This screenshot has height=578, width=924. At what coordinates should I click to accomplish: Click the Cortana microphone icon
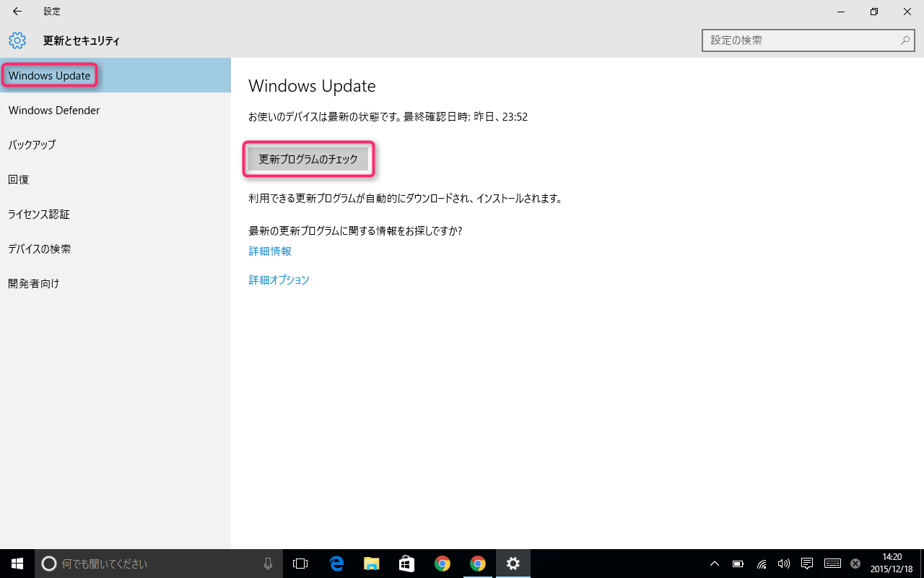(269, 564)
